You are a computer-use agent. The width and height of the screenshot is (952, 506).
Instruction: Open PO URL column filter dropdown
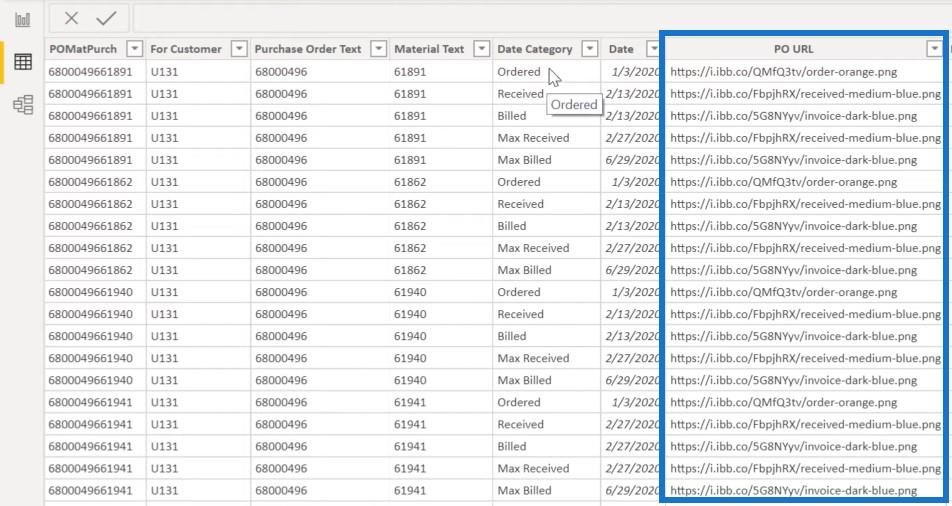[x=934, y=49]
